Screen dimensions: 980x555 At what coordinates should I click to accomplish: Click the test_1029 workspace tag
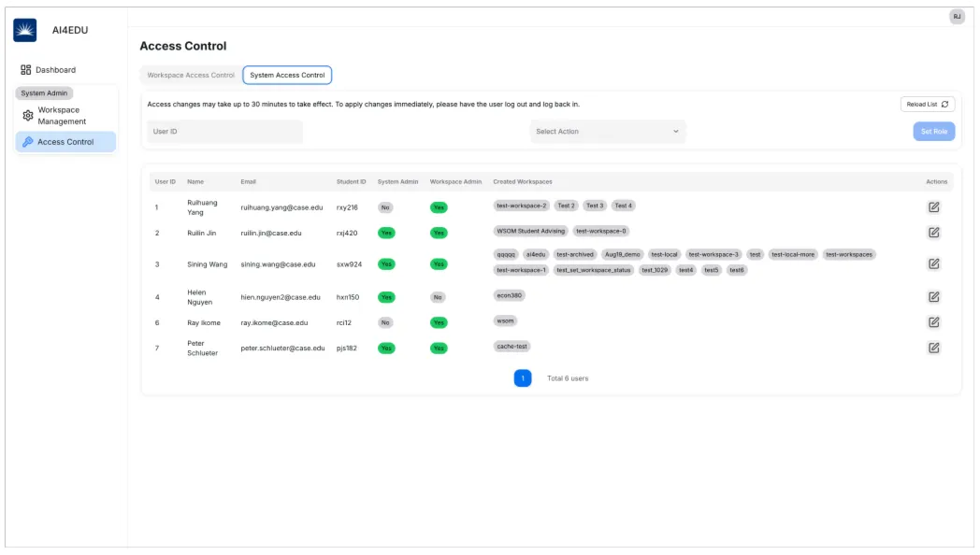pos(655,270)
